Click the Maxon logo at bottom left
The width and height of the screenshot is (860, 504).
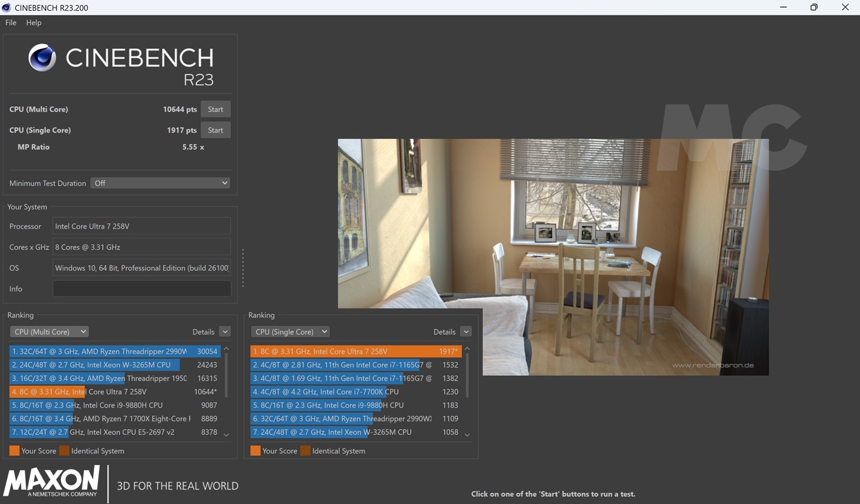[52, 481]
